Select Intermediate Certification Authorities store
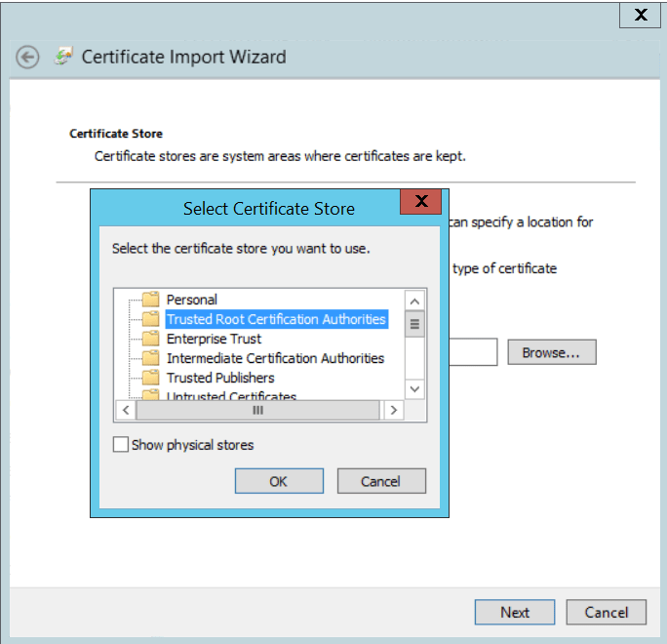Viewport: 667px width, 644px height. pos(275,358)
